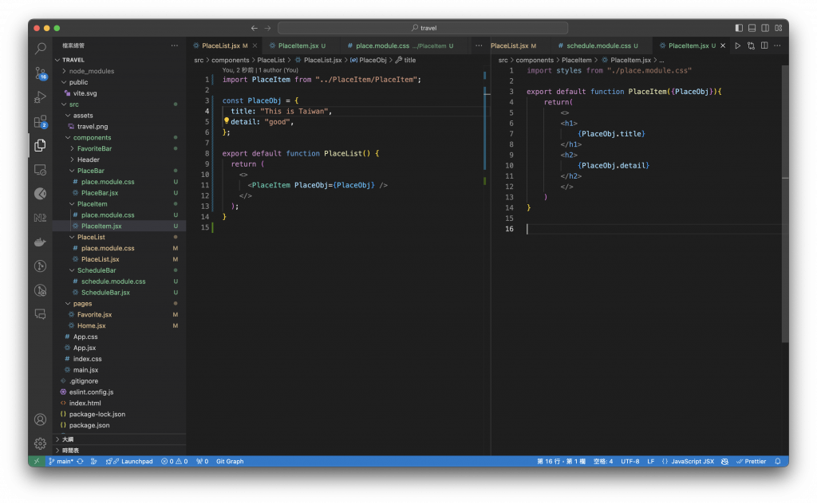The height and width of the screenshot is (504, 817).
Task: Click Git Graph in status bar
Action: pos(230,461)
